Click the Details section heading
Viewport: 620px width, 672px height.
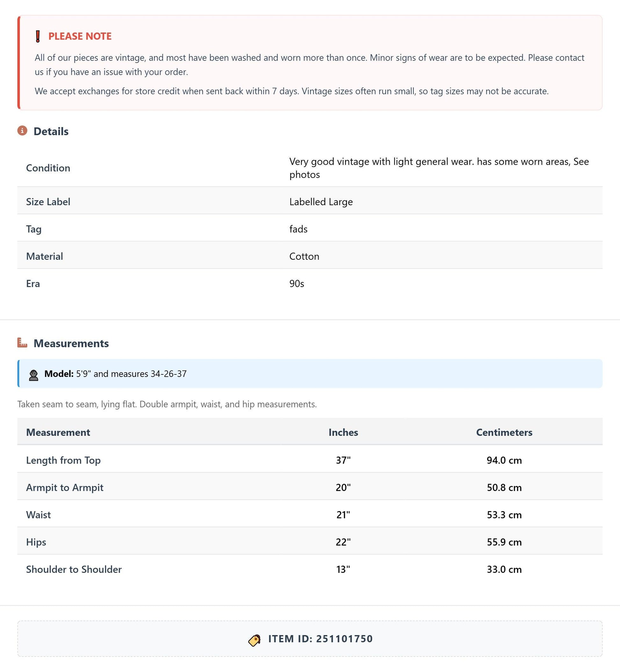pyautogui.click(x=51, y=131)
